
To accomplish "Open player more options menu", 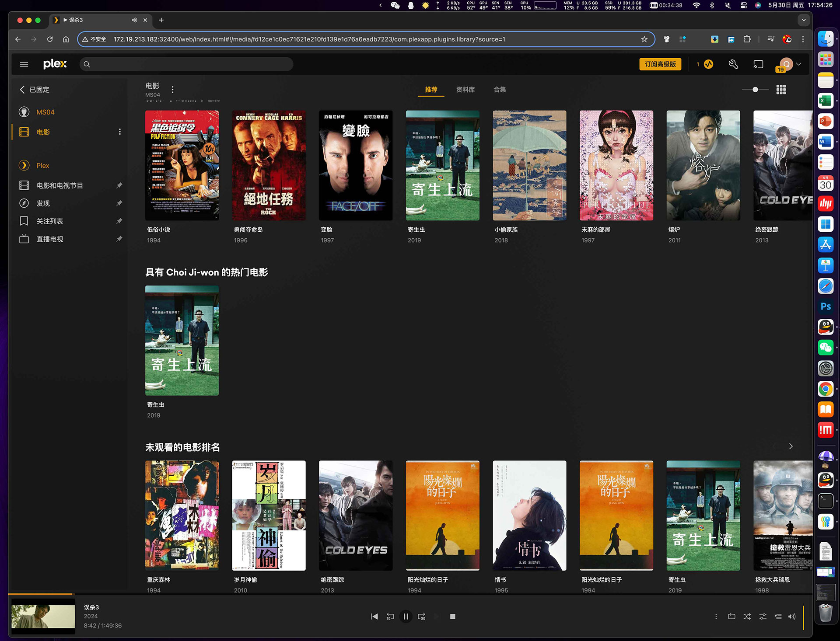I will (x=716, y=617).
